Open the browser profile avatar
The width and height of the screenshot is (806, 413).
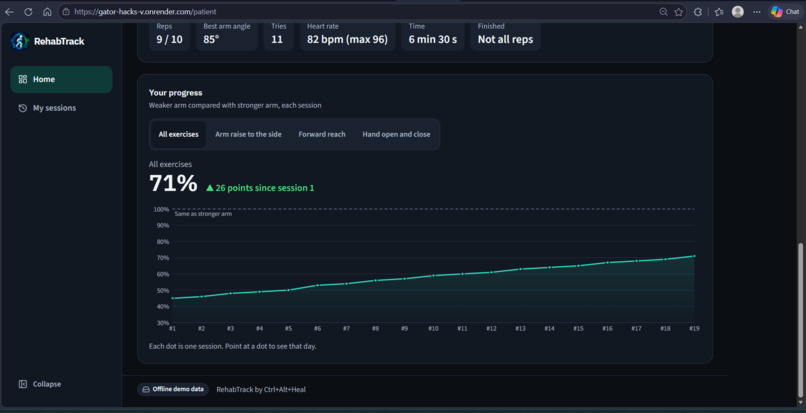(x=738, y=12)
